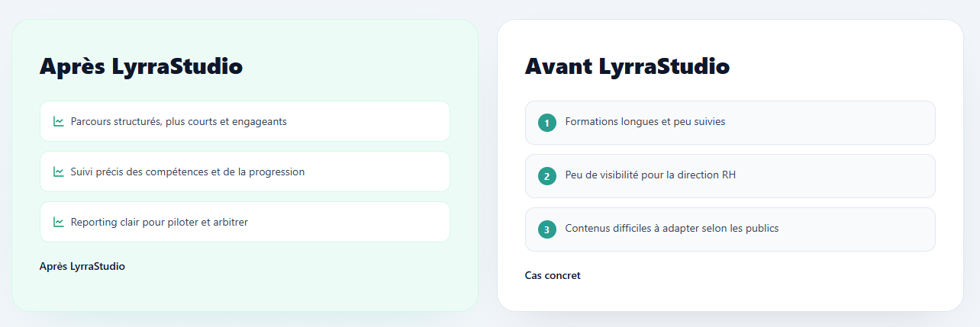Click the text "Peu de visibilité pour la direction RH"
Image resolution: width=980 pixels, height=327 pixels.
pyautogui.click(x=650, y=175)
